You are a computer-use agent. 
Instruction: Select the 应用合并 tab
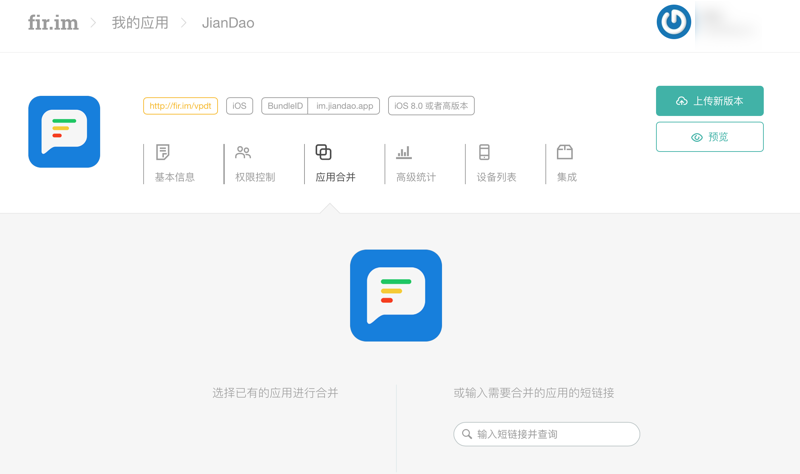coord(335,177)
